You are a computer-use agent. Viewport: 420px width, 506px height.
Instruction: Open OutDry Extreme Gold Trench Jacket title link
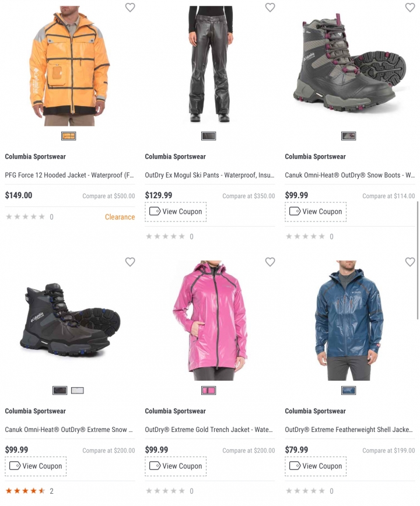(209, 430)
